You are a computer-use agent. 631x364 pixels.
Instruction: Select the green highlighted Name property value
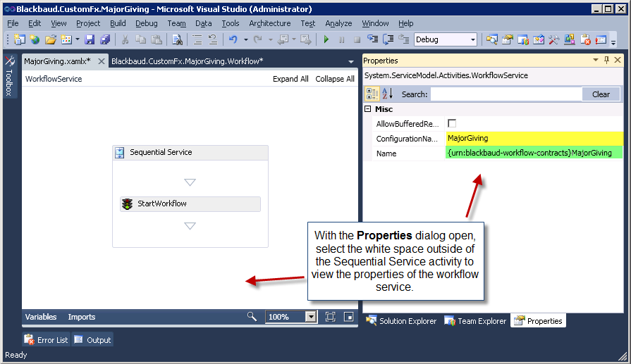[x=533, y=153]
